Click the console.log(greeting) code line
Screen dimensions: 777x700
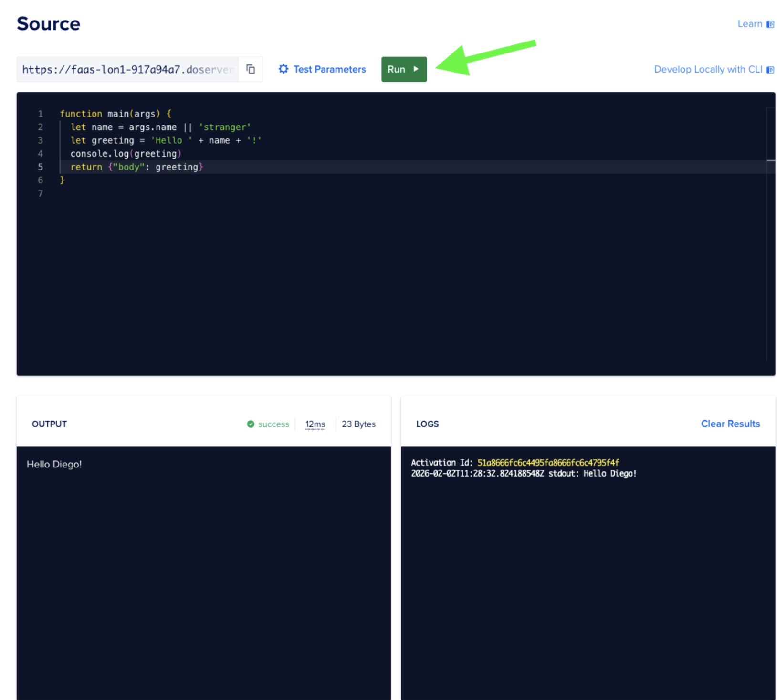click(x=126, y=154)
